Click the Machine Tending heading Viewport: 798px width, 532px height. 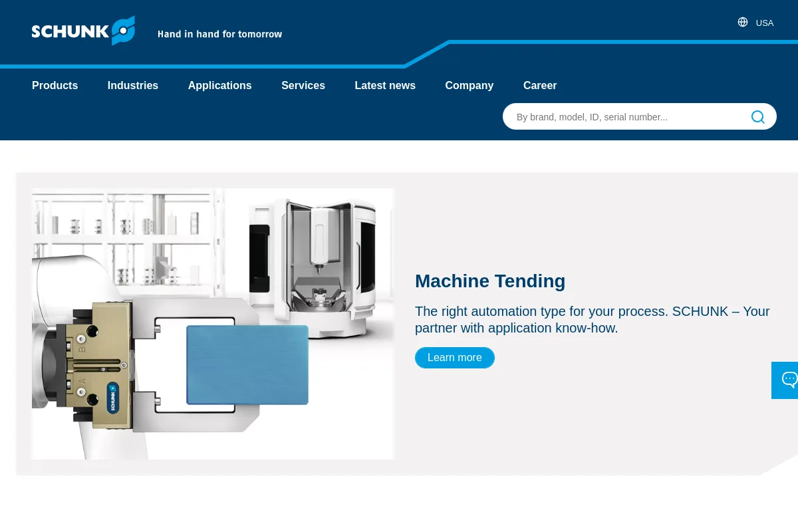(490, 281)
